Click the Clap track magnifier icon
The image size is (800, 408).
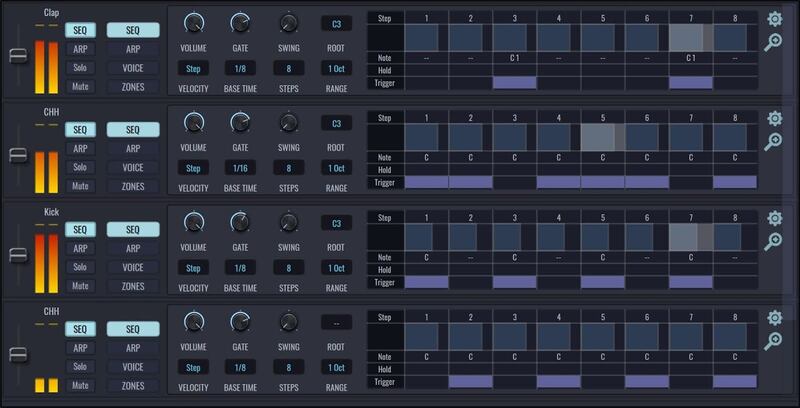coord(774,42)
